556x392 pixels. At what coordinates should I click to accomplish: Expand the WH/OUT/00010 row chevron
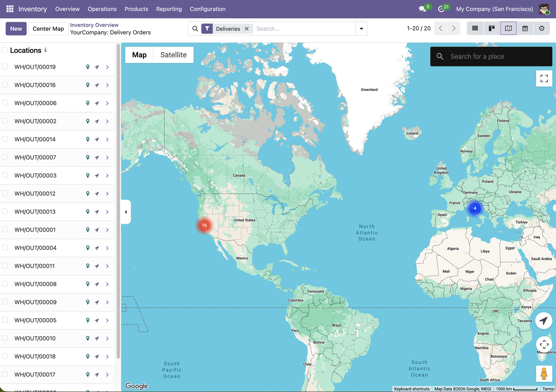[x=107, y=338]
